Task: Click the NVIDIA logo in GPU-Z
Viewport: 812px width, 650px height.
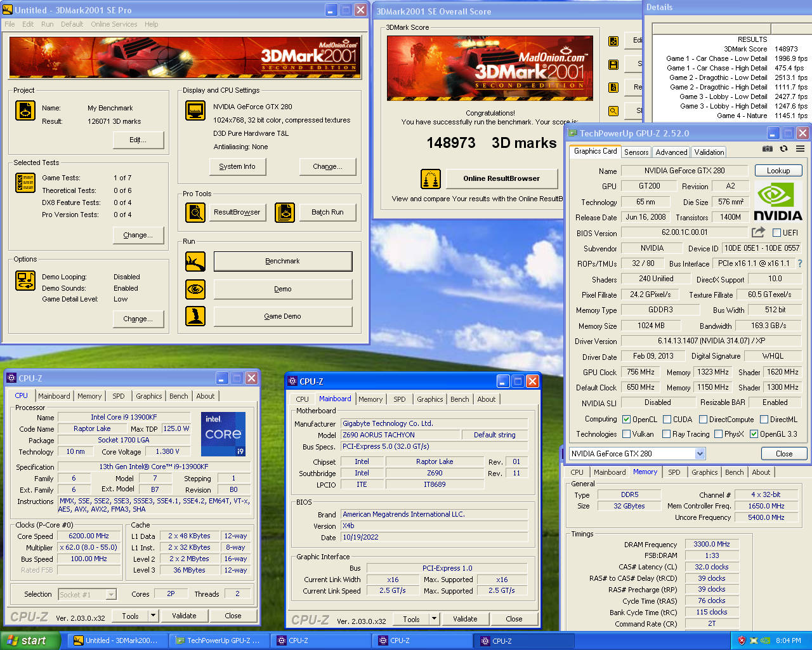Action: (778, 201)
